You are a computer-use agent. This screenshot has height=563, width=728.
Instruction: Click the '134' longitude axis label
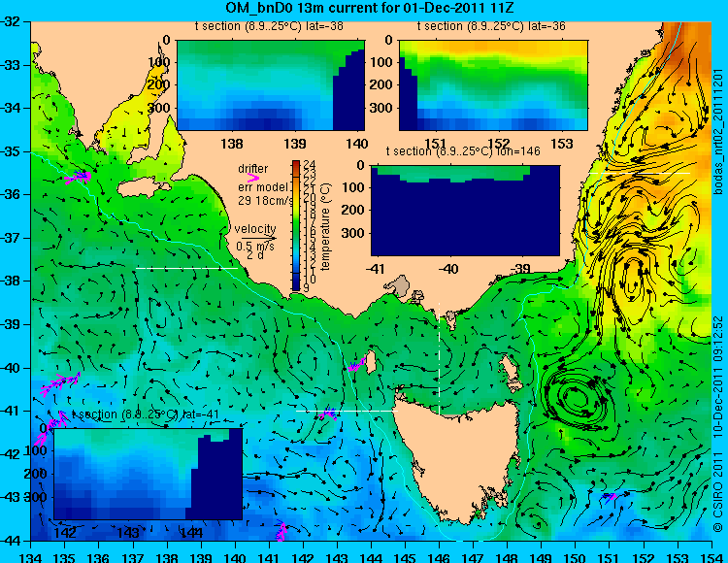pyautogui.click(x=31, y=557)
